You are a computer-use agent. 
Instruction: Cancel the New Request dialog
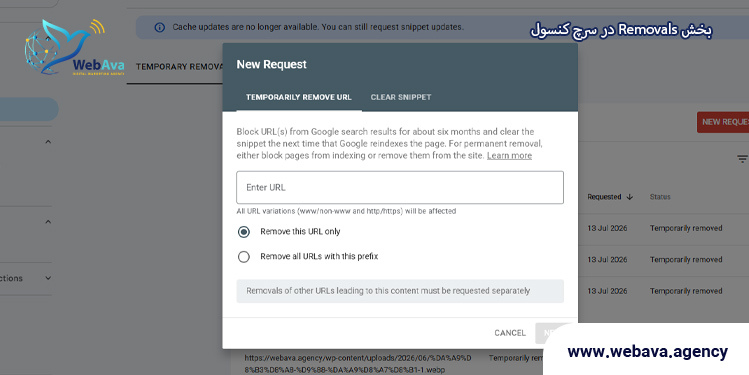pos(510,333)
